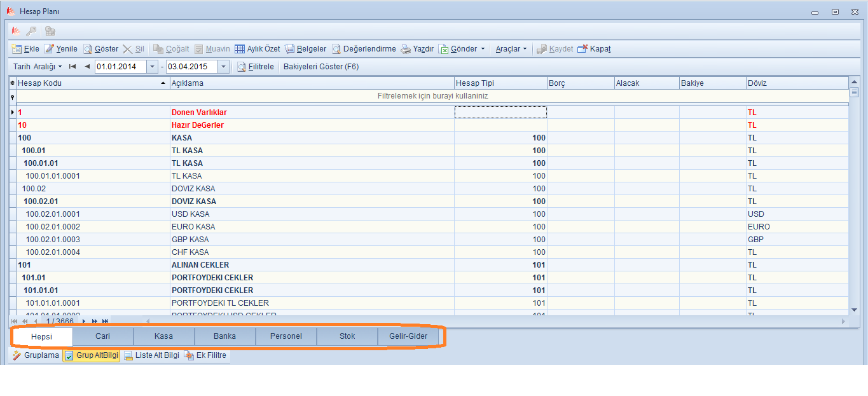Click the Gruplama button
868x396 pixels.
[36, 355]
